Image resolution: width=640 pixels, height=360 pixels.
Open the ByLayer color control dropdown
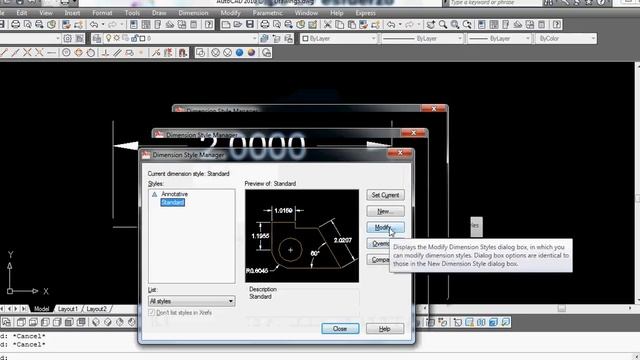373,38
